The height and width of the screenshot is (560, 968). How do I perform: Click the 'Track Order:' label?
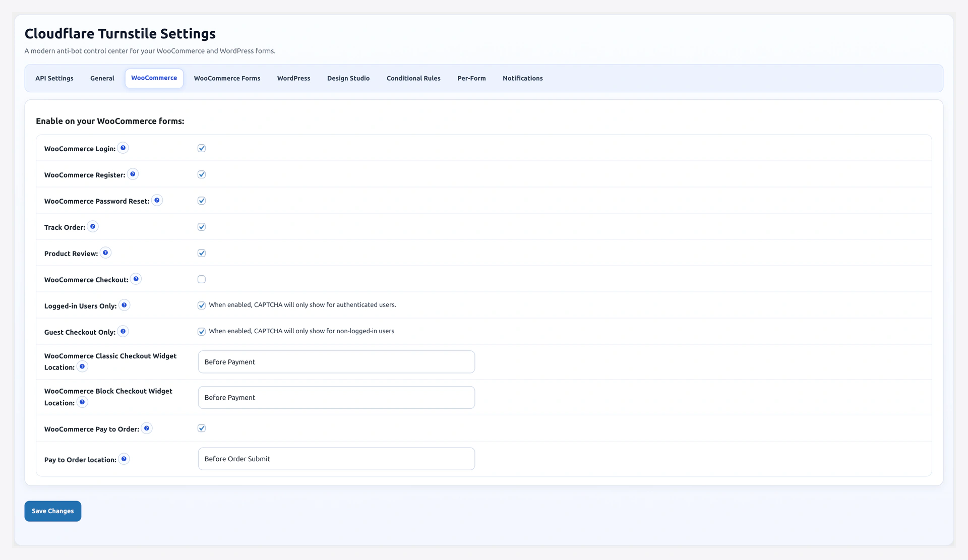65,227
